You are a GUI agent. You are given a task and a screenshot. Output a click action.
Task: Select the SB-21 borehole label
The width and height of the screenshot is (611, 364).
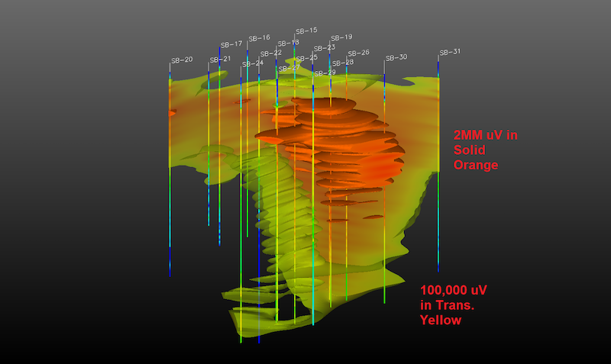pyautogui.click(x=220, y=59)
